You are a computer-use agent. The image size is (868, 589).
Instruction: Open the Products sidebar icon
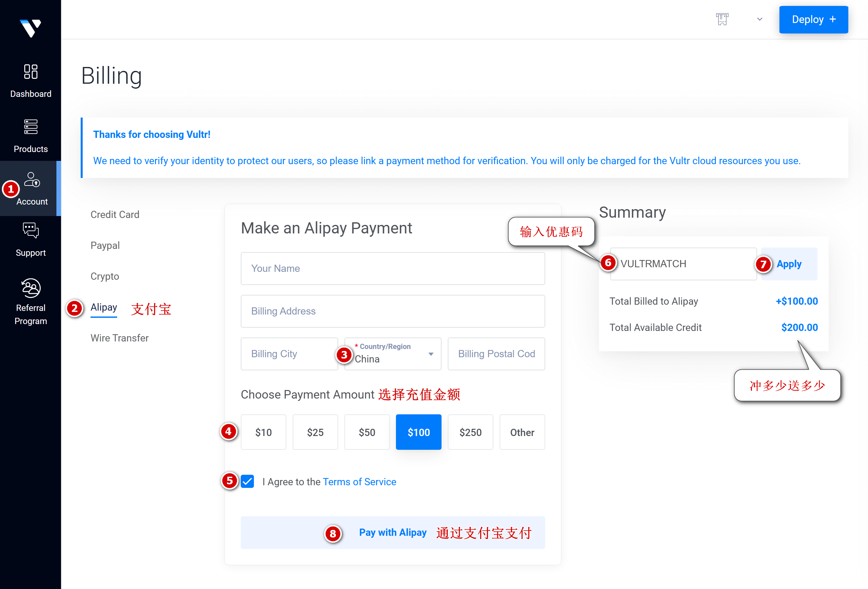[31, 127]
